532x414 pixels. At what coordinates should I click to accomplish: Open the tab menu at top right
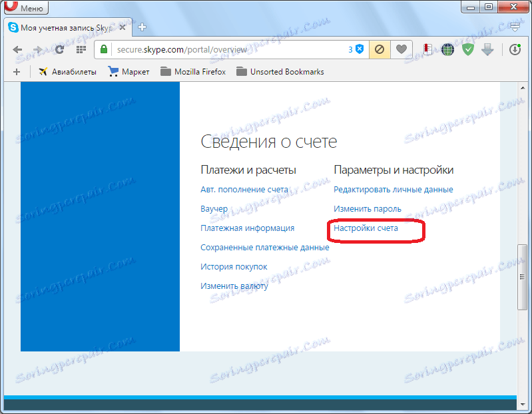(x=515, y=27)
